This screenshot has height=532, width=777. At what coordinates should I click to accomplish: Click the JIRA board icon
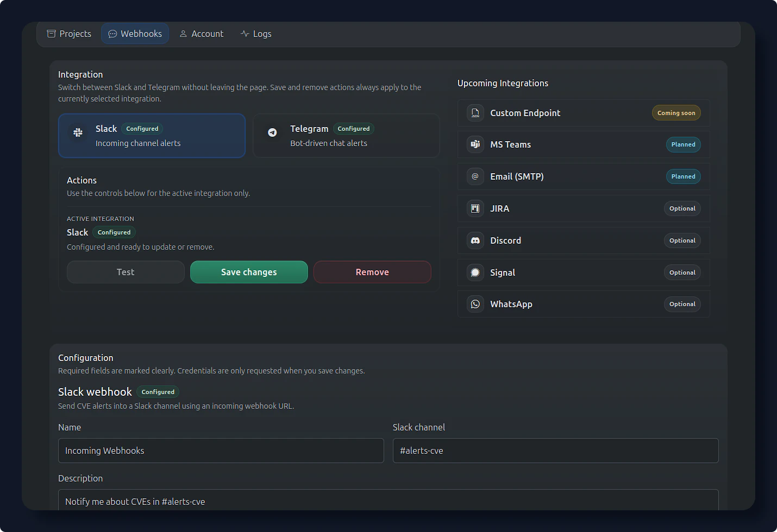click(475, 208)
